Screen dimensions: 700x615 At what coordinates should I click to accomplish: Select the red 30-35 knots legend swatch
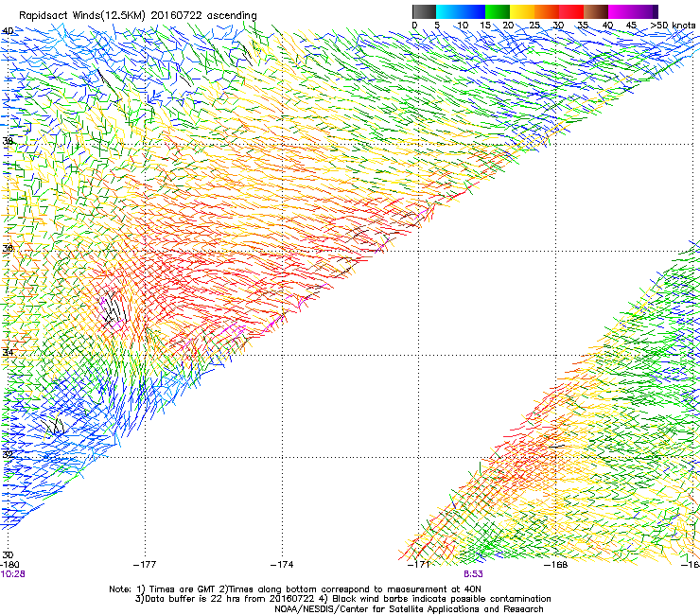[x=571, y=11]
